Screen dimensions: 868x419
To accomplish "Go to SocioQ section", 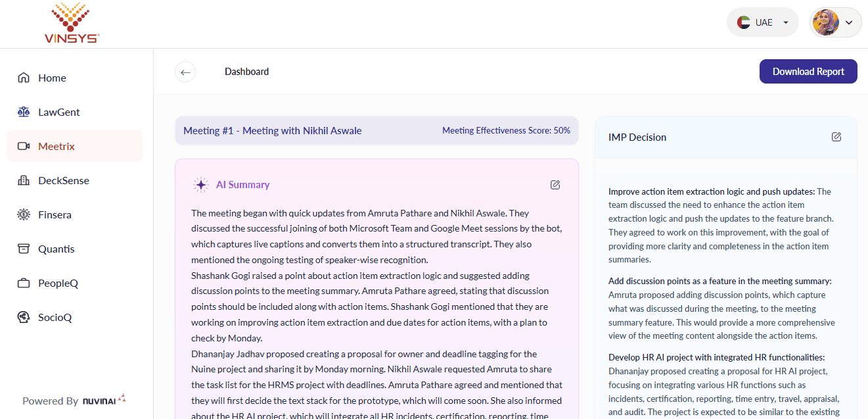I will point(74,317).
